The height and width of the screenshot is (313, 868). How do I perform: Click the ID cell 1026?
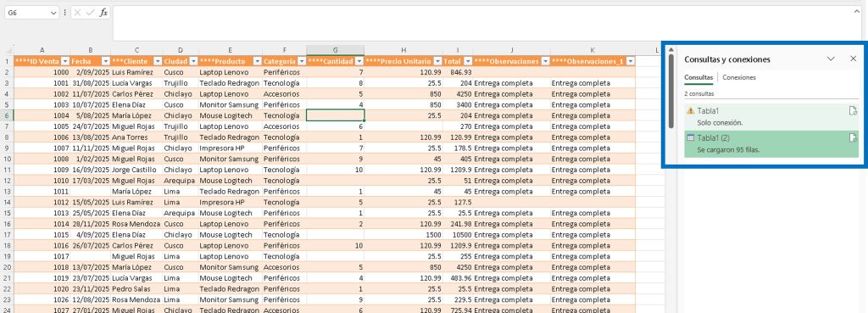click(42, 299)
